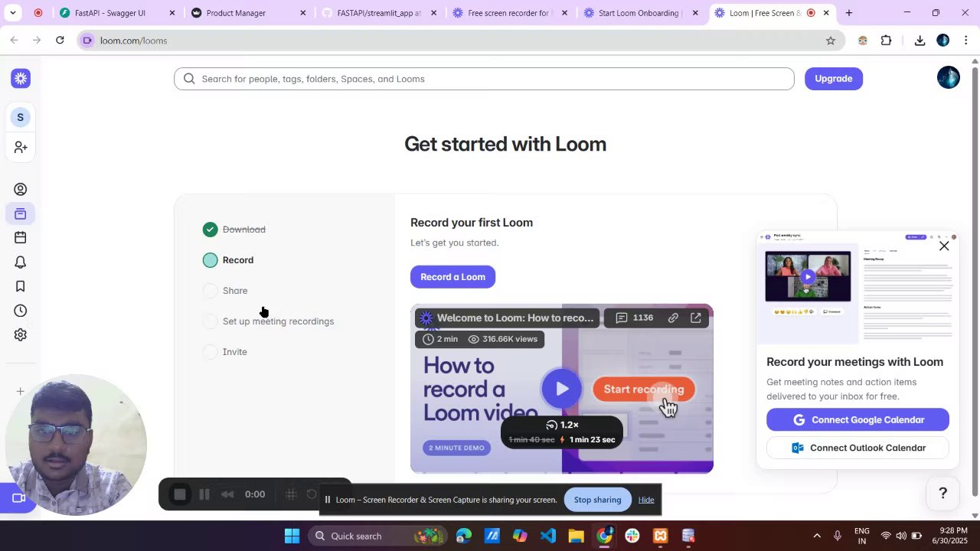Image resolution: width=980 pixels, height=551 pixels.
Task: Open Chrome downloads icon
Action: tap(920, 41)
